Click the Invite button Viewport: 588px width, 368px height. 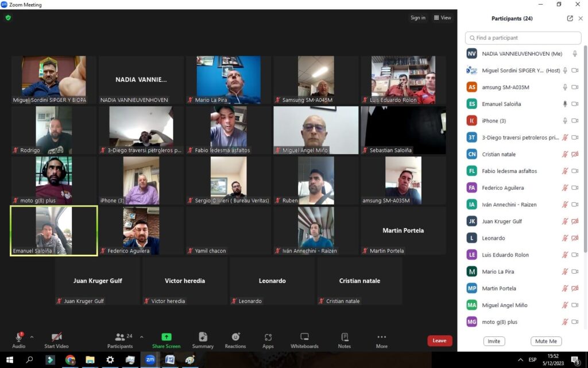tap(494, 341)
